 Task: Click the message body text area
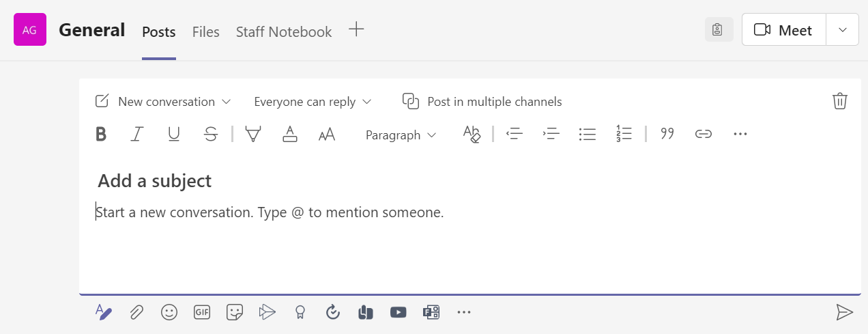click(x=471, y=212)
